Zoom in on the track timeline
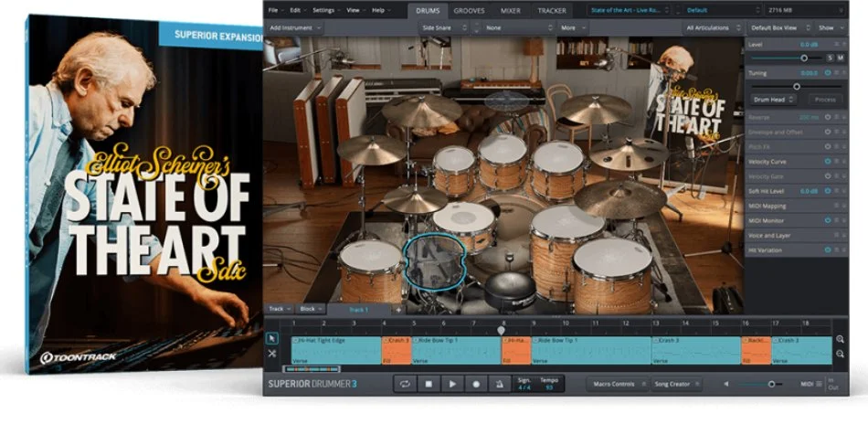The height and width of the screenshot is (424, 868). click(841, 339)
